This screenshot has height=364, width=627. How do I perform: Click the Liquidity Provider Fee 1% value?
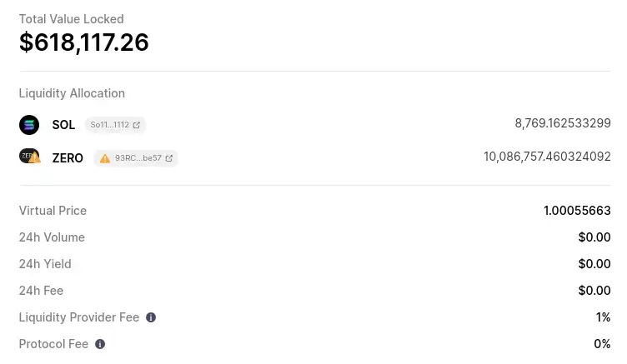(x=603, y=317)
